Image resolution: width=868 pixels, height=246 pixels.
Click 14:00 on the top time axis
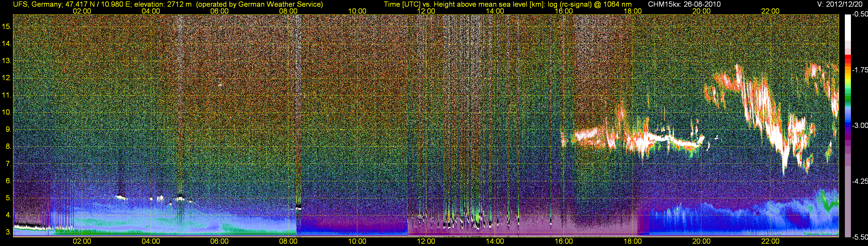click(x=495, y=11)
